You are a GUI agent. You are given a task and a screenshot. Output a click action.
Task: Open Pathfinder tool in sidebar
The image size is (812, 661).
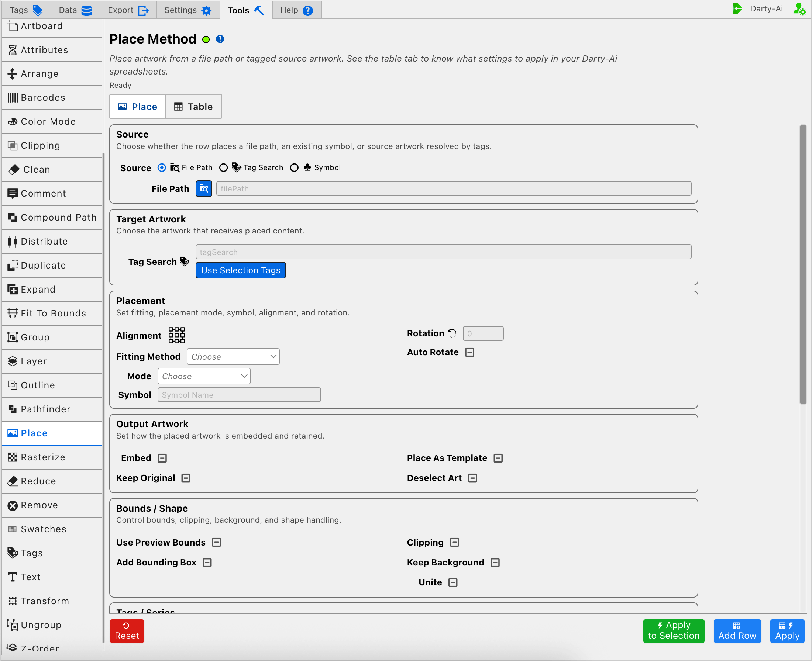[x=52, y=409]
